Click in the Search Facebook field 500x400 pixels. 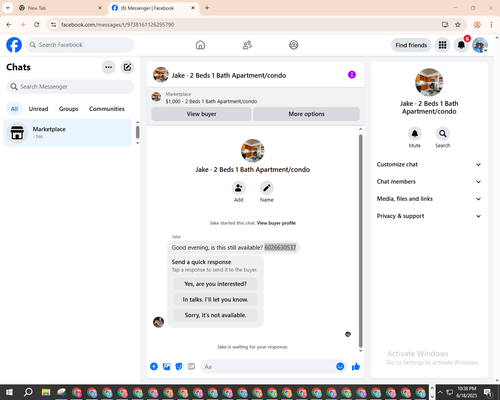[x=80, y=45]
